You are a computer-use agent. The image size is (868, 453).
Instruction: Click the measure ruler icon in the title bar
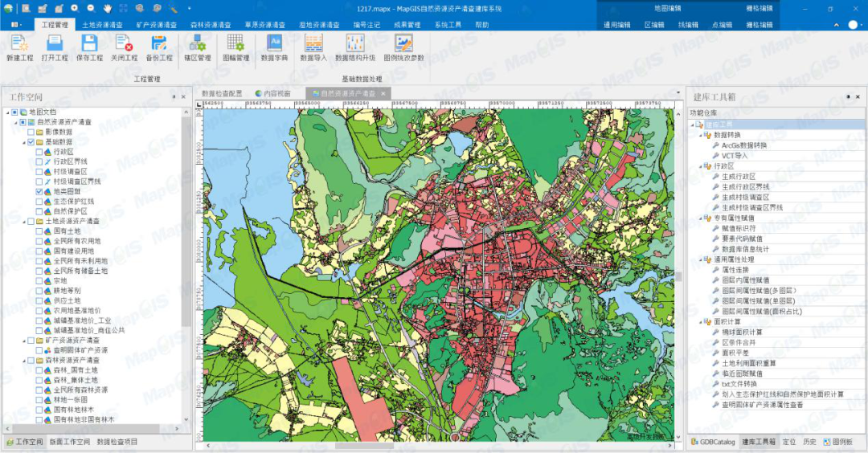[x=174, y=8]
